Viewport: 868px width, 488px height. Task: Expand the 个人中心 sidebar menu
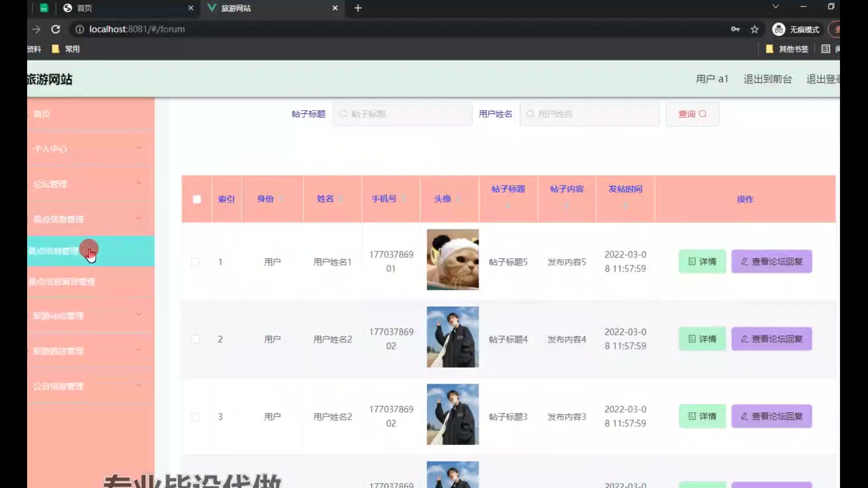click(90, 149)
